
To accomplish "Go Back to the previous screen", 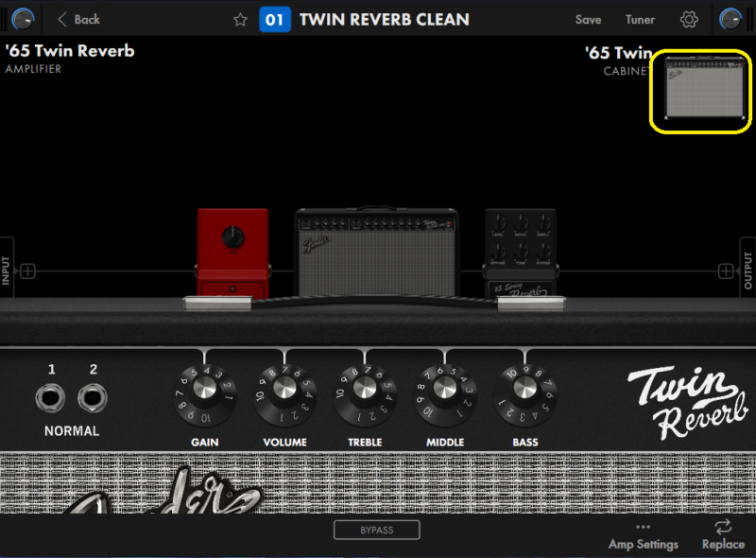I will tap(77, 20).
